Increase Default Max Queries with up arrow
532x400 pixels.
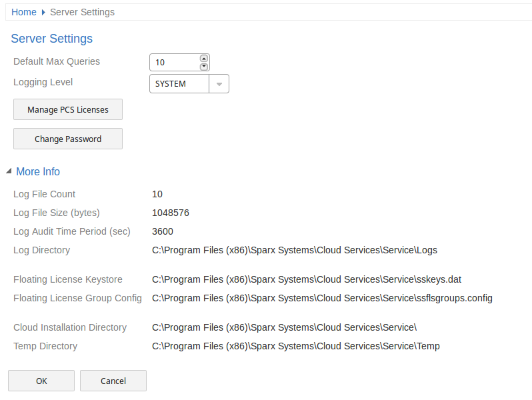204,59
